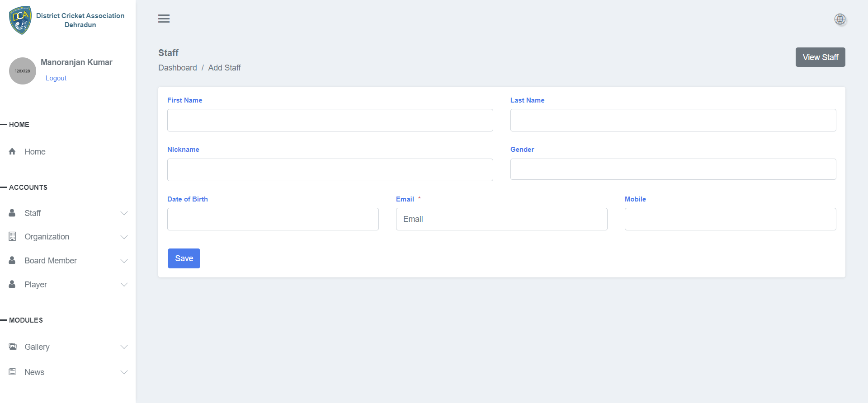Expand the Staff sidebar chevron
Screen dimensions: 868x403
click(124, 213)
